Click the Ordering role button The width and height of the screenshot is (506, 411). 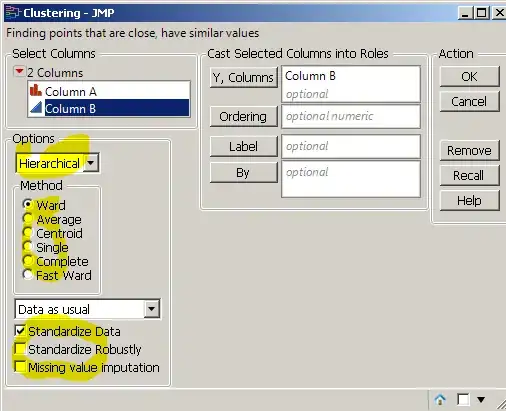tap(244, 117)
